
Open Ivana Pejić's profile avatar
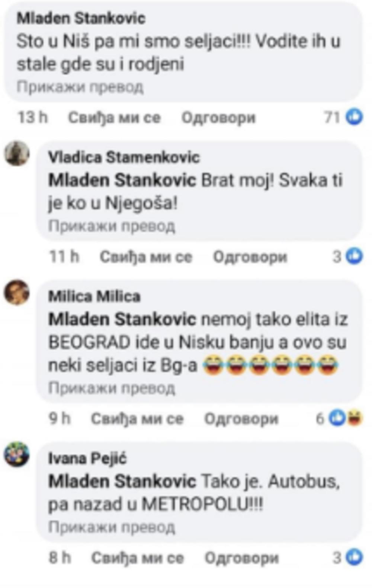click(x=17, y=454)
